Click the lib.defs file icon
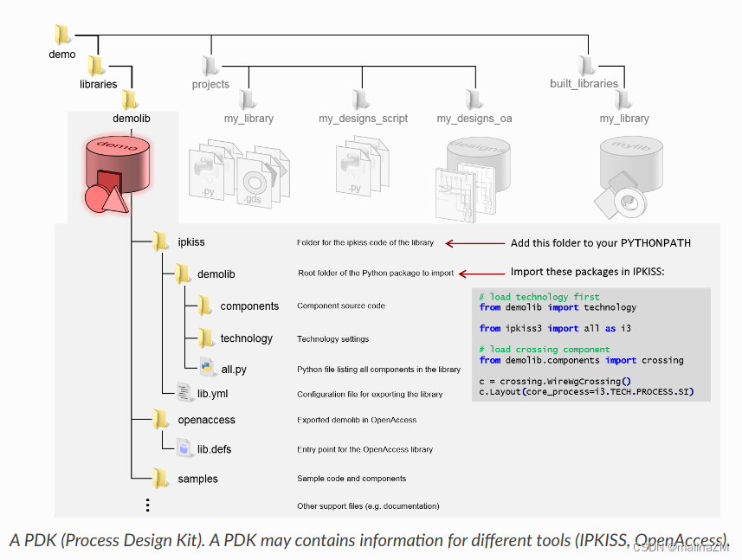This screenshot has height=560, width=742. point(184,447)
